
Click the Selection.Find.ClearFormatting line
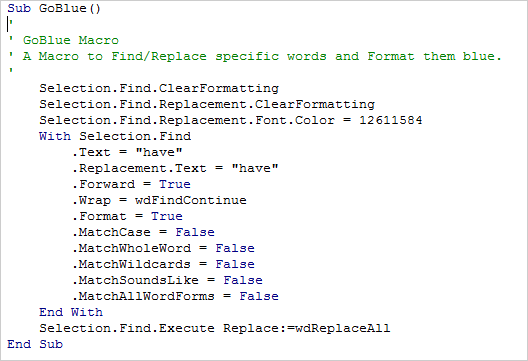(159, 89)
